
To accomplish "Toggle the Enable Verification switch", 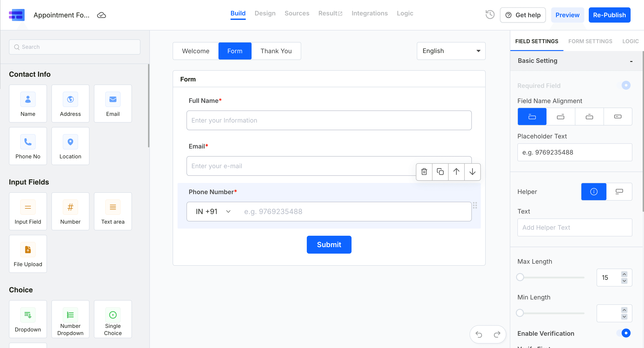I will pos(624,333).
